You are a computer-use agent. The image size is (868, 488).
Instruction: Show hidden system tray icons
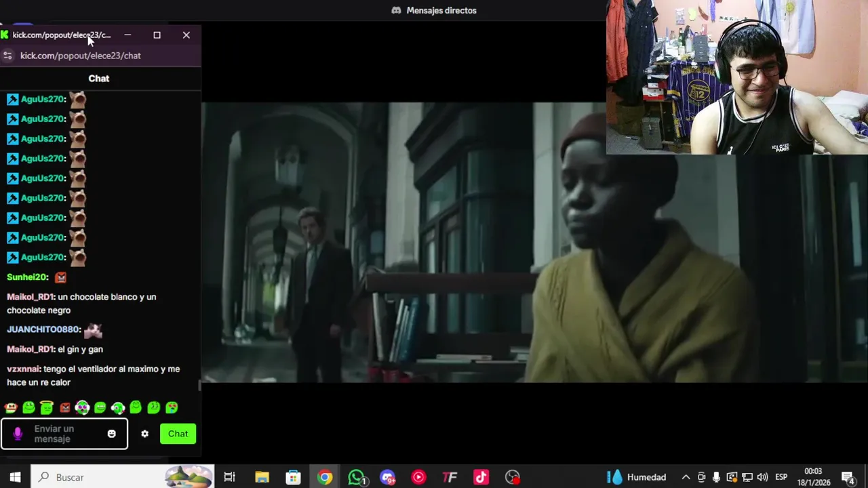(x=686, y=477)
